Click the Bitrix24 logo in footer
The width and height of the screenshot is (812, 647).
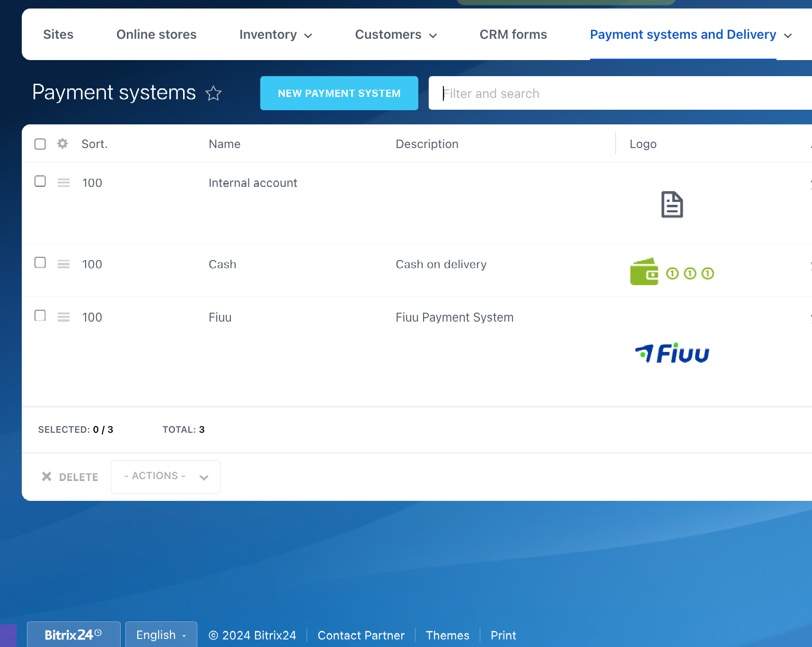[x=73, y=635]
